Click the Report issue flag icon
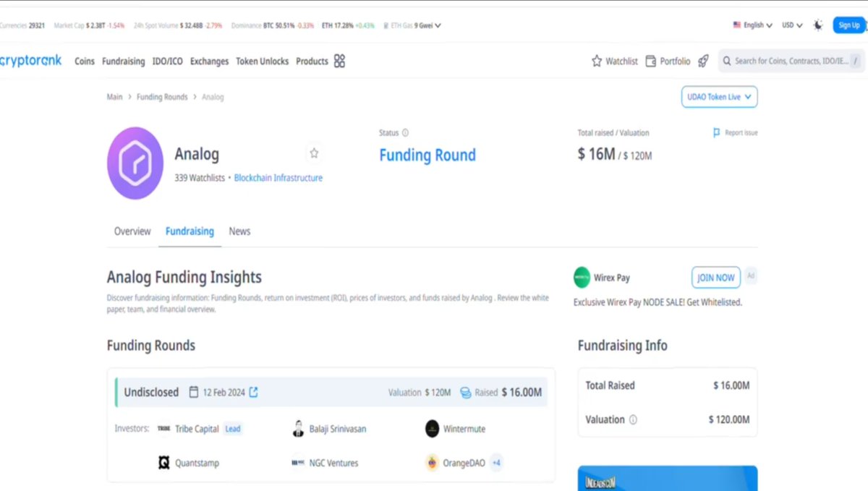 coord(716,133)
